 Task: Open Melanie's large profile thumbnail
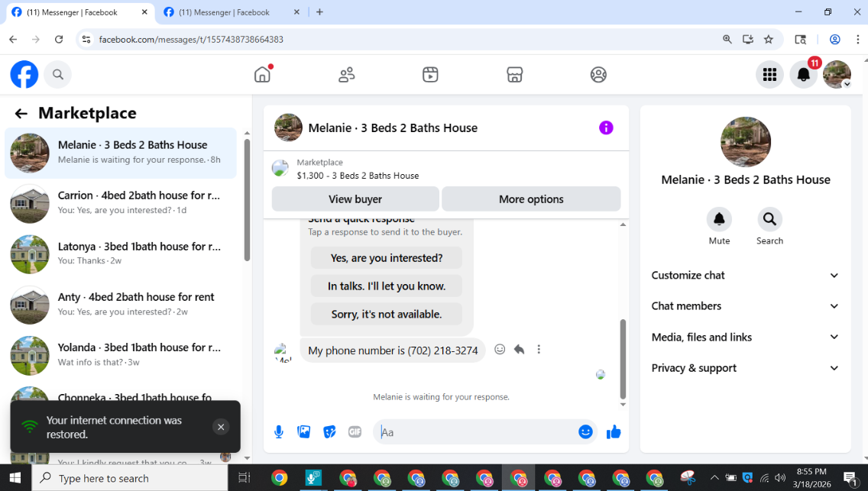coord(745,142)
